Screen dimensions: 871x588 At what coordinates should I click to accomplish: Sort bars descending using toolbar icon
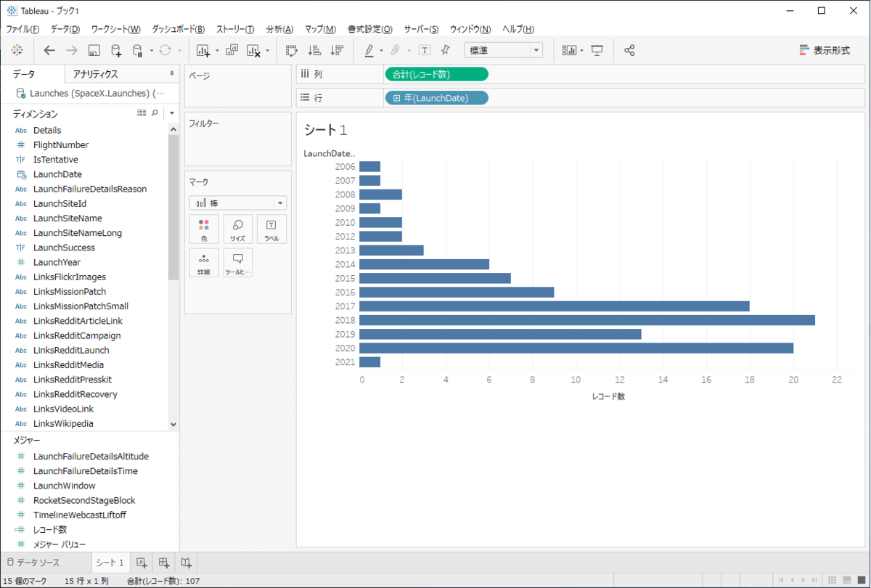pos(337,50)
